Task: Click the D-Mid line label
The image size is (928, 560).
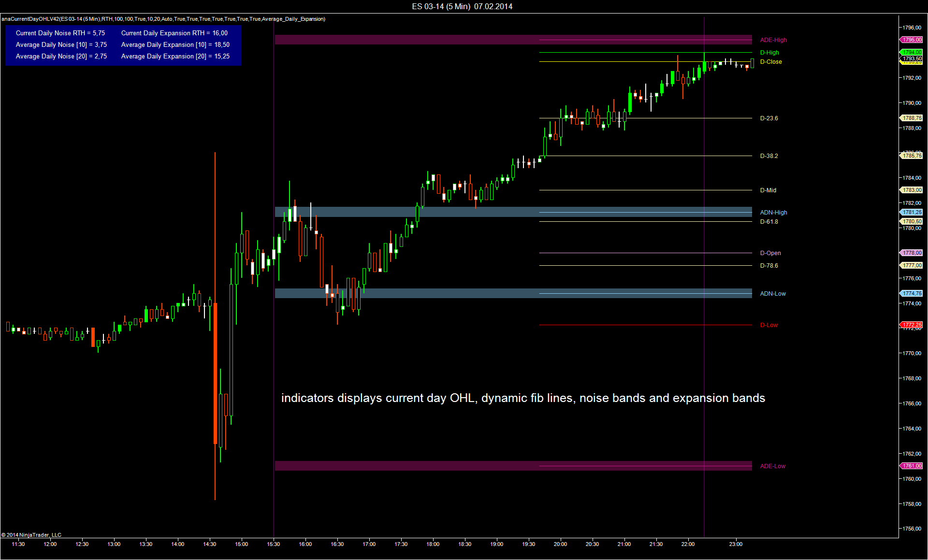Action: point(768,190)
